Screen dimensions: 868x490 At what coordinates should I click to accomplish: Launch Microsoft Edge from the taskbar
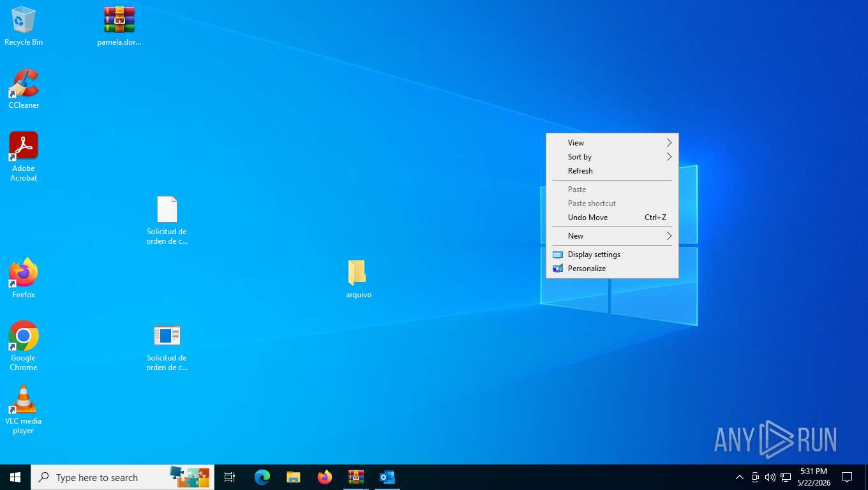pyautogui.click(x=262, y=477)
